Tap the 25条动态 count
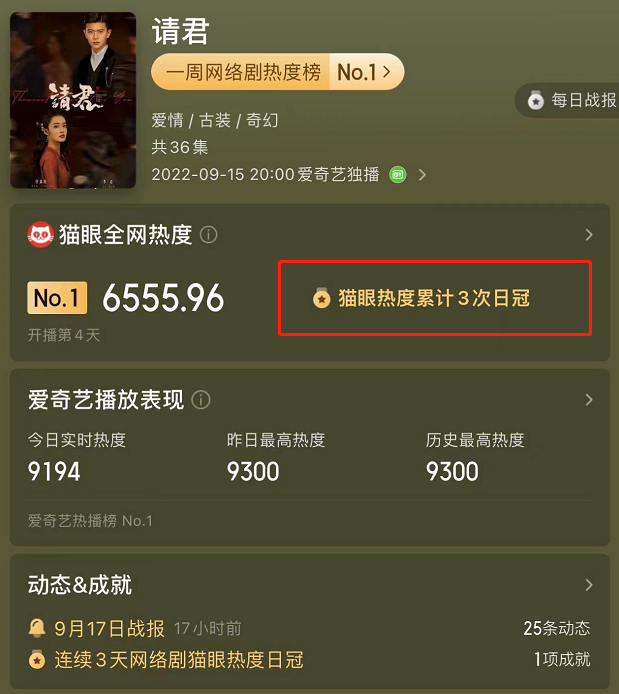The width and height of the screenshot is (619, 694). (557, 628)
